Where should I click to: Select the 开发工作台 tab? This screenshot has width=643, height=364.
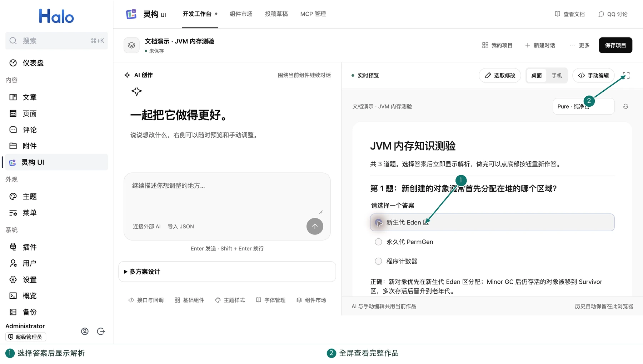coord(200,14)
